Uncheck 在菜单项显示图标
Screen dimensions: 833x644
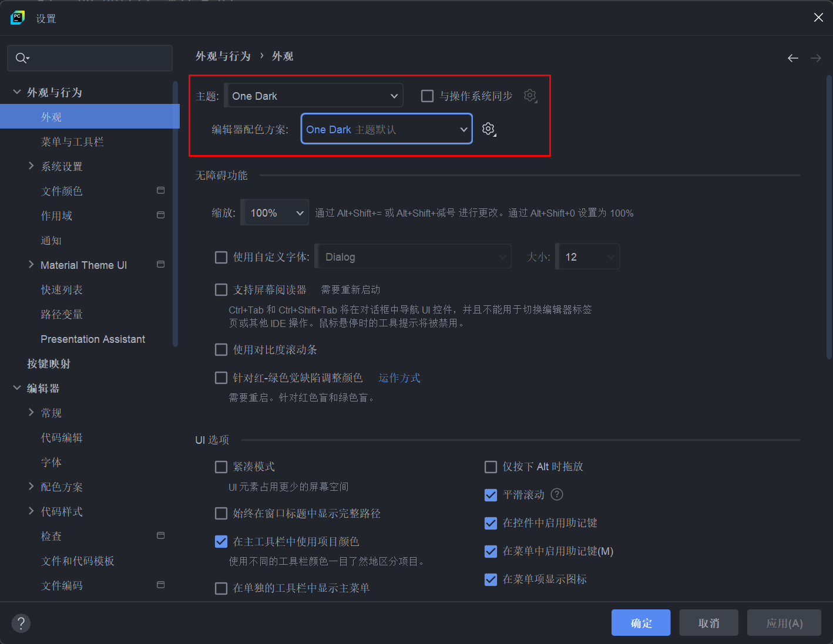491,579
